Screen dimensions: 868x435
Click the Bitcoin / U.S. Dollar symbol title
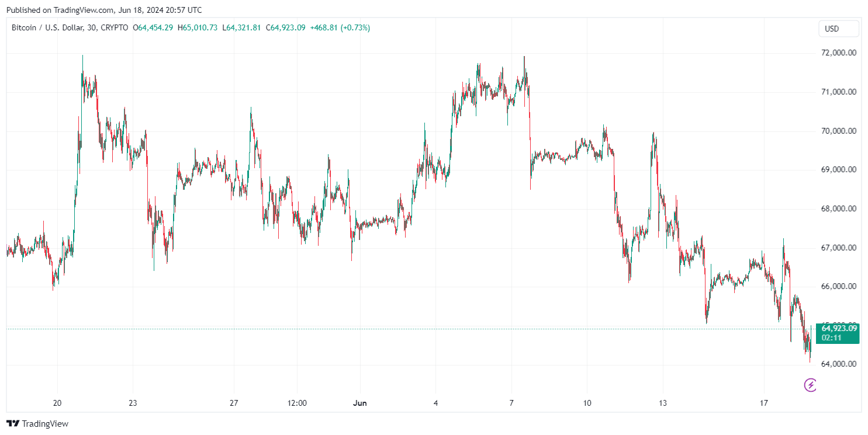tap(70, 27)
